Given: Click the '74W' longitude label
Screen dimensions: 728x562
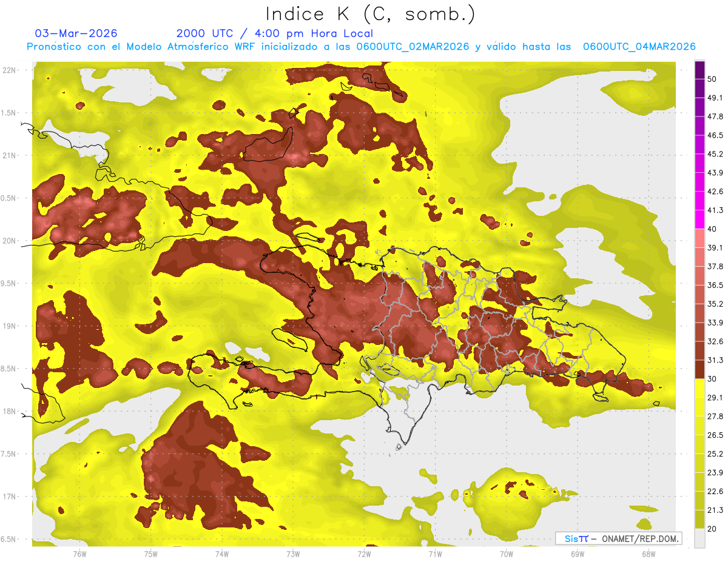Looking at the screenshot, I should 222,554.
